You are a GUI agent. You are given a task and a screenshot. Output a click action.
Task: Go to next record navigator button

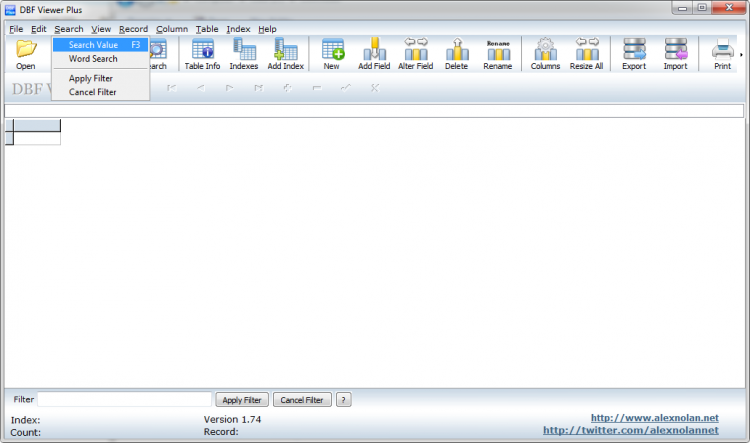coord(230,88)
